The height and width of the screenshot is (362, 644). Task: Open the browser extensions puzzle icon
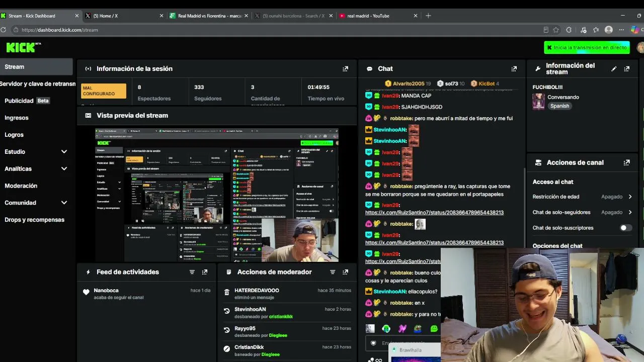(569, 30)
